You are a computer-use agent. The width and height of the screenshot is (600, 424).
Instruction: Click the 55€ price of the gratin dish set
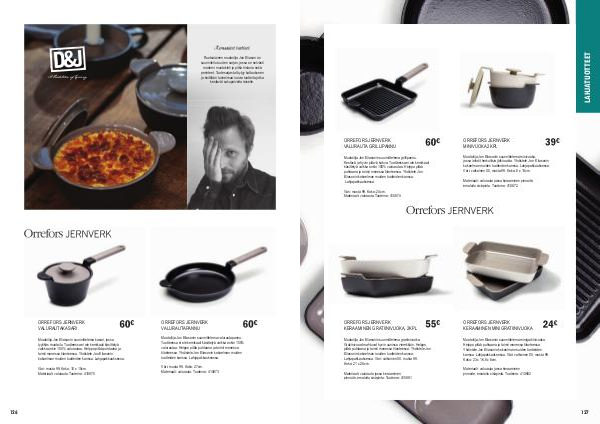tap(433, 324)
